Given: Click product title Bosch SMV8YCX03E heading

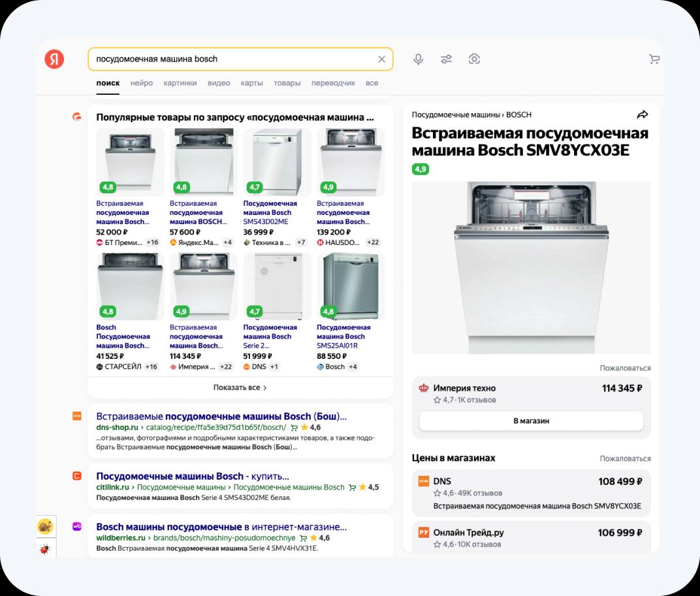Looking at the screenshot, I should (530, 142).
